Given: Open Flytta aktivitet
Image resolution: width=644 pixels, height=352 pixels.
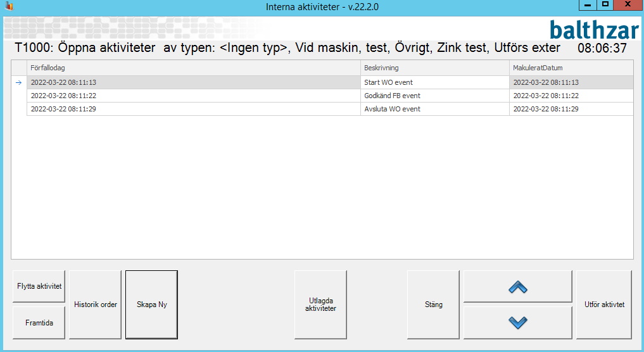Looking at the screenshot, I should 39,286.
